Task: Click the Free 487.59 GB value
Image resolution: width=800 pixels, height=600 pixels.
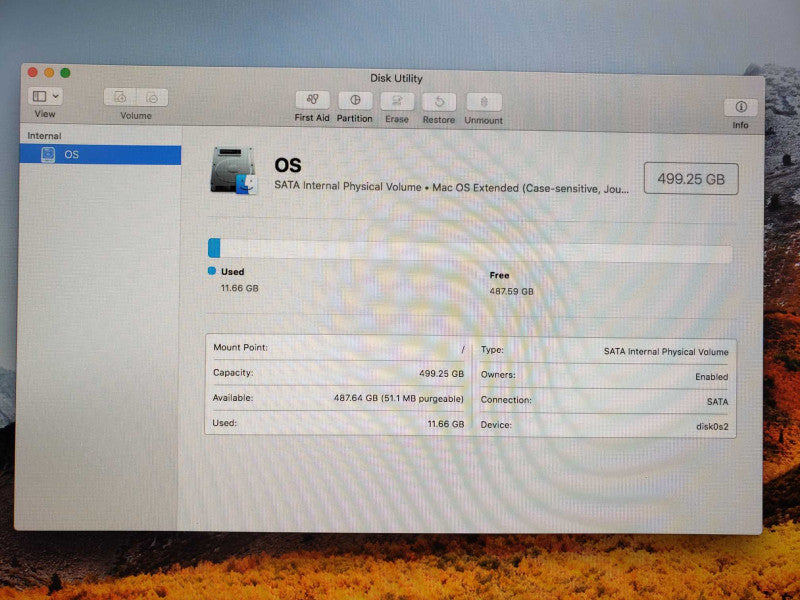Action: pos(511,291)
